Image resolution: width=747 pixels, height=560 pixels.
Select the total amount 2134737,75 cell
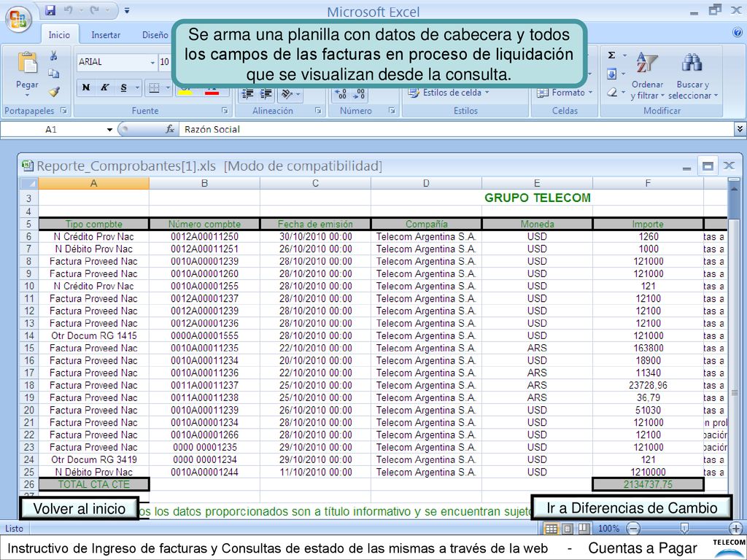pos(648,484)
